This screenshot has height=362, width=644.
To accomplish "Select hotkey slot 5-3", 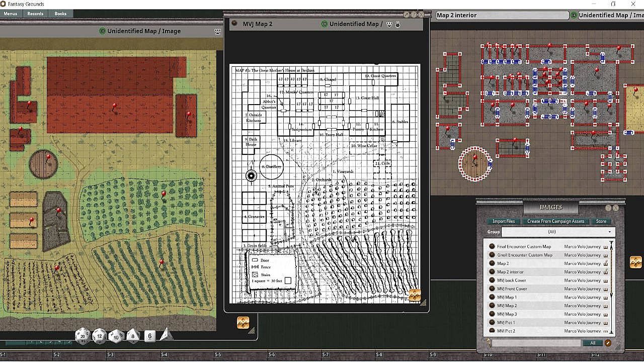I will (x=111, y=355).
